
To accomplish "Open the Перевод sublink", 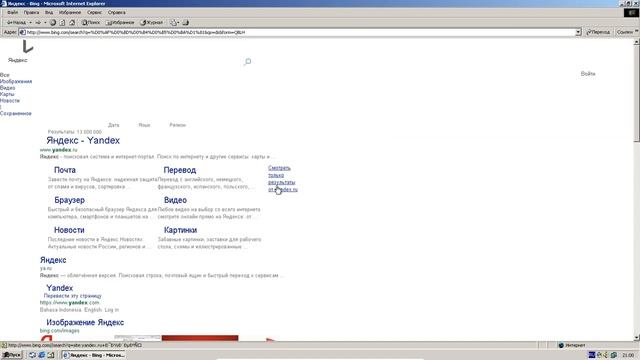I will (180, 170).
